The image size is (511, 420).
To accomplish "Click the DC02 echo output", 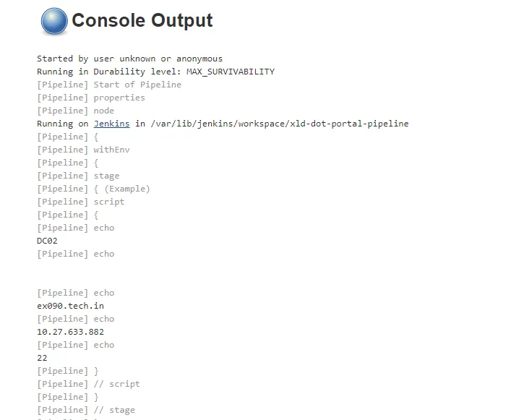I will [47, 241].
